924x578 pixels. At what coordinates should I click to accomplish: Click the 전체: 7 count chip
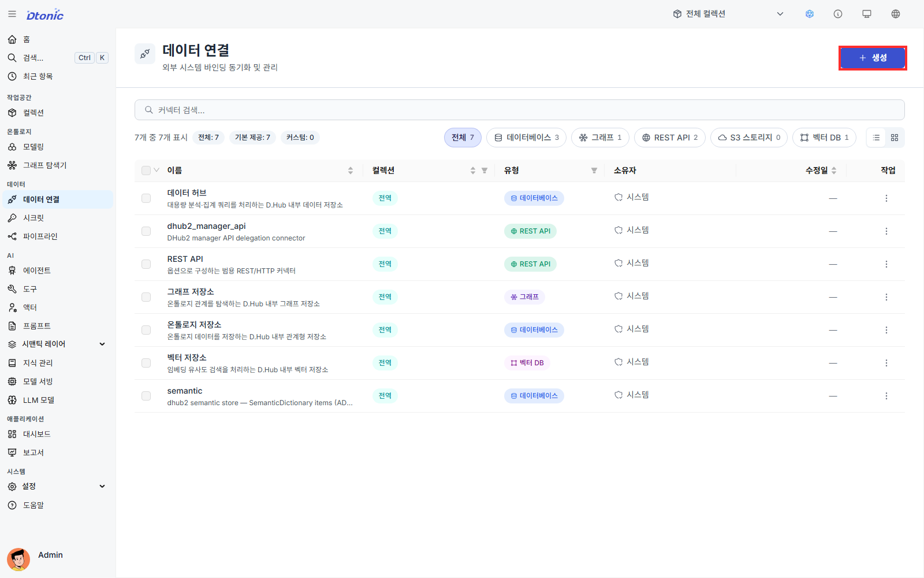[208, 138]
